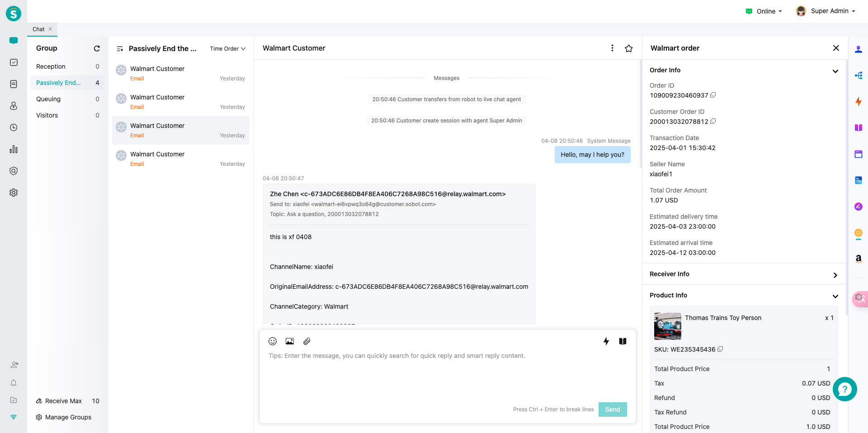Open the statistics bar chart sidebar icon

(x=14, y=149)
